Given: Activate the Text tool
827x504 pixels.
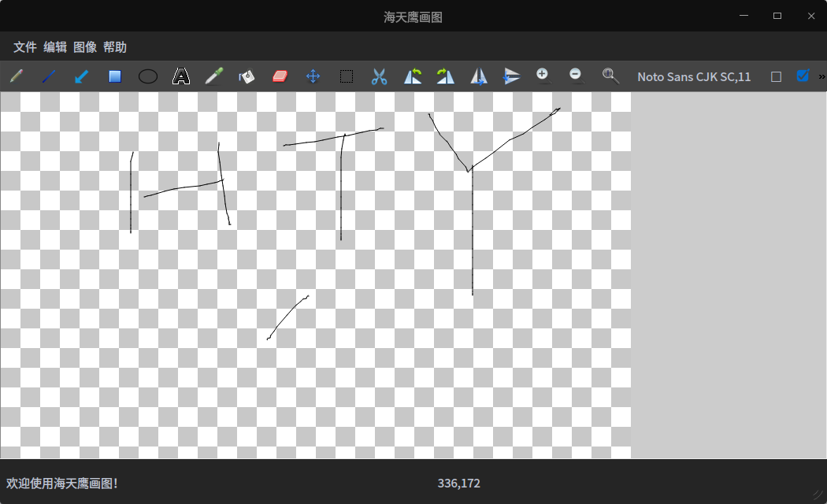Looking at the screenshot, I should pos(181,76).
